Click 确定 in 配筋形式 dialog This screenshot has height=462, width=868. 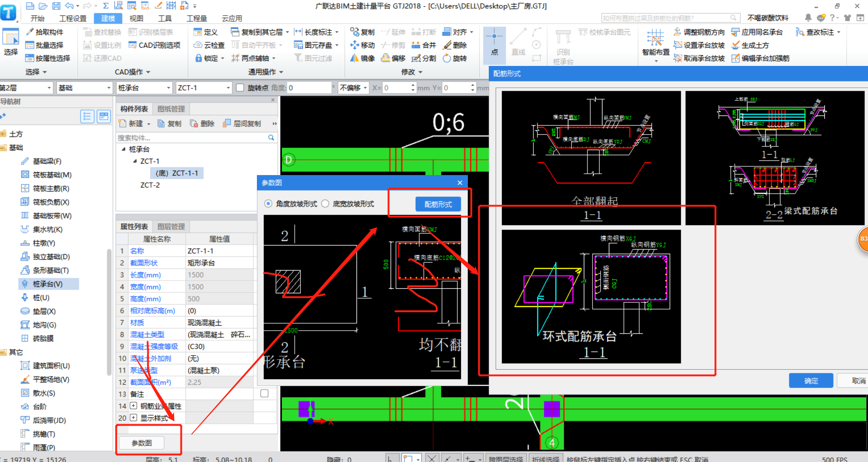(811, 381)
